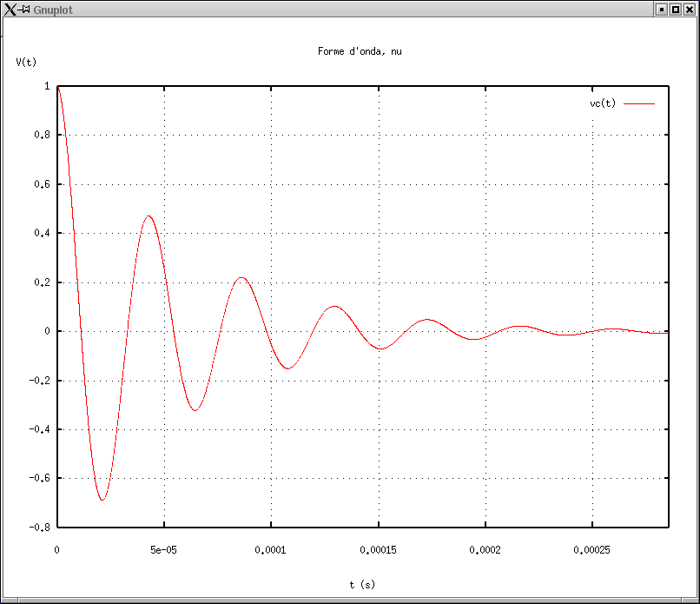Click the -0.6 y-axis tick label

pos(40,478)
